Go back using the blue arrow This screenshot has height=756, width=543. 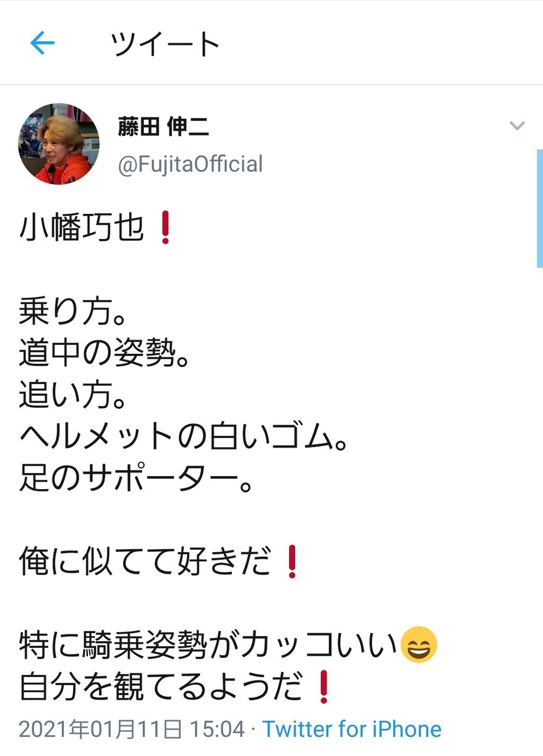42,43
